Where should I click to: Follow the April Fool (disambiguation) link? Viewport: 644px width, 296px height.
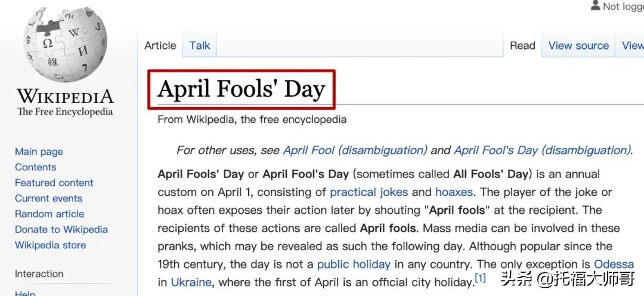[355, 150]
